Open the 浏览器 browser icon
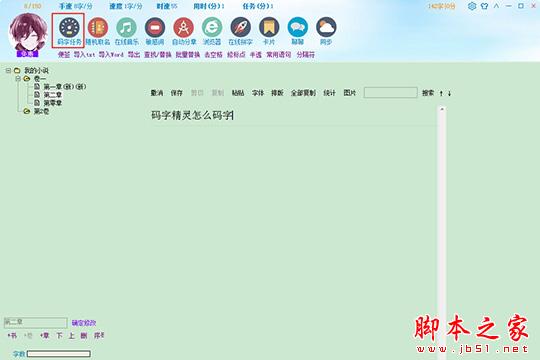Screen dimensions: 540x360 (x=212, y=27)
